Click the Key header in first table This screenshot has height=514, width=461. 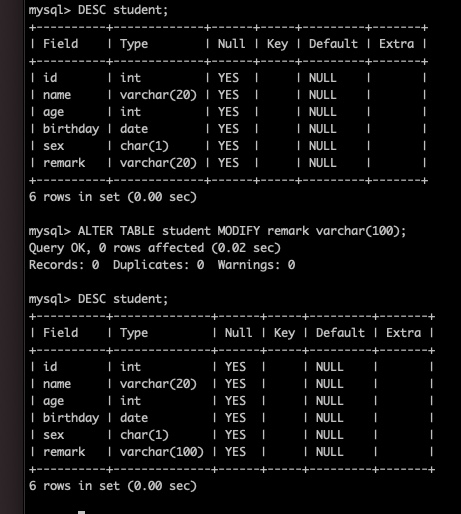coord(277,44)
